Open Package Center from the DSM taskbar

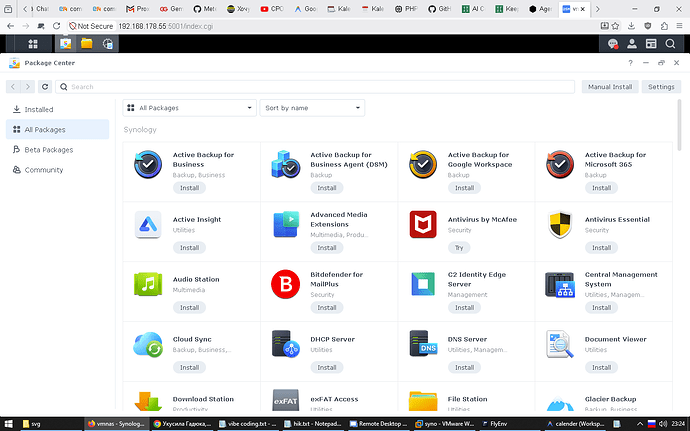coord(65,44)
